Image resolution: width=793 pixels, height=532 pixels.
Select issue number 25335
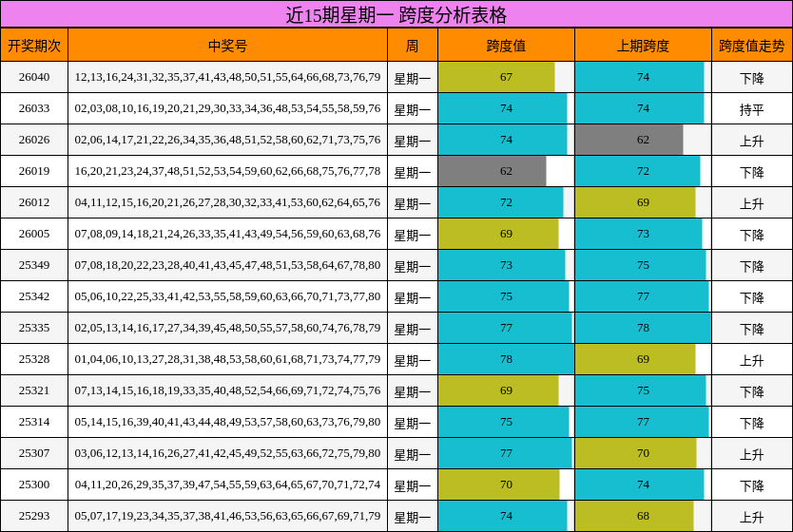pyautogui.click(x=34, y=328)
